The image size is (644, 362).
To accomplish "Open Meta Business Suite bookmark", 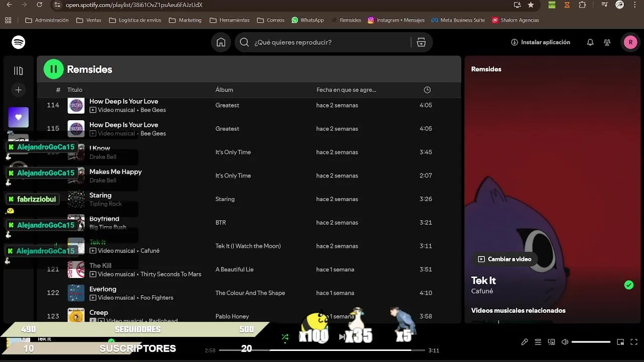I will pos(458,21).
